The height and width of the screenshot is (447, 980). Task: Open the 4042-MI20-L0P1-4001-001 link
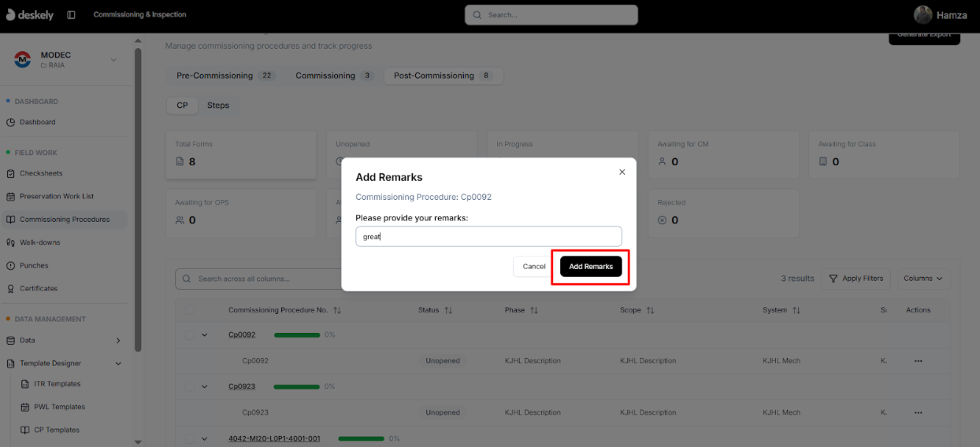coord(274,438)
